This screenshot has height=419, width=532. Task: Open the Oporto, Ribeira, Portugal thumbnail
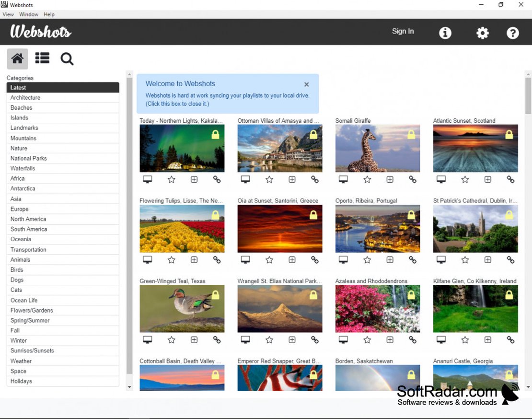pos(377,228)
